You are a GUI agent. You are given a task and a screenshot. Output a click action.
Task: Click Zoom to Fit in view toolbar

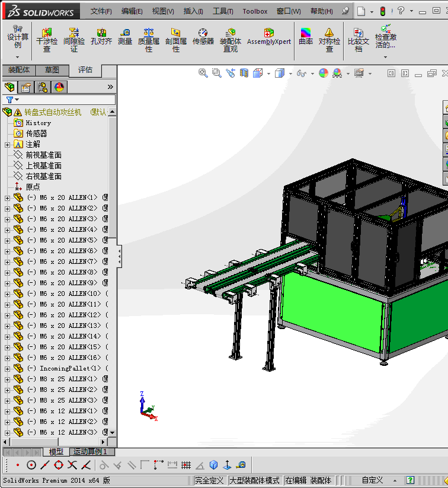tap(203, 73)
